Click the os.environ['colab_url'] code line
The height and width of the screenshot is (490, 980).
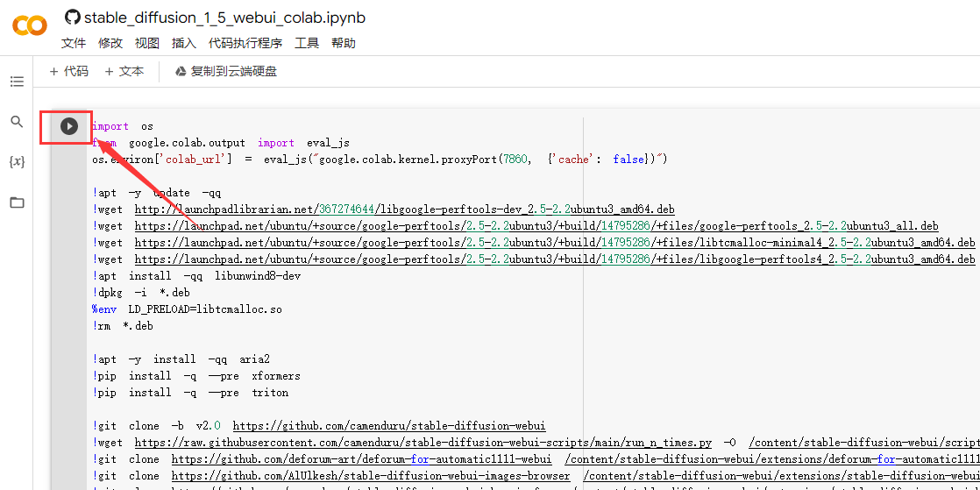pyautogui.click(x=380, y=160)
